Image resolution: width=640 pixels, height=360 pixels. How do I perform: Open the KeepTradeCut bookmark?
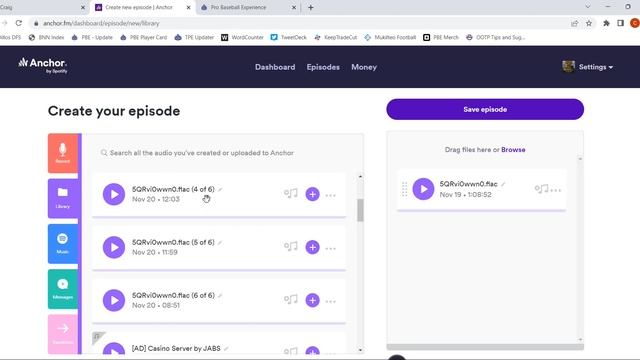tap(335, 37)
